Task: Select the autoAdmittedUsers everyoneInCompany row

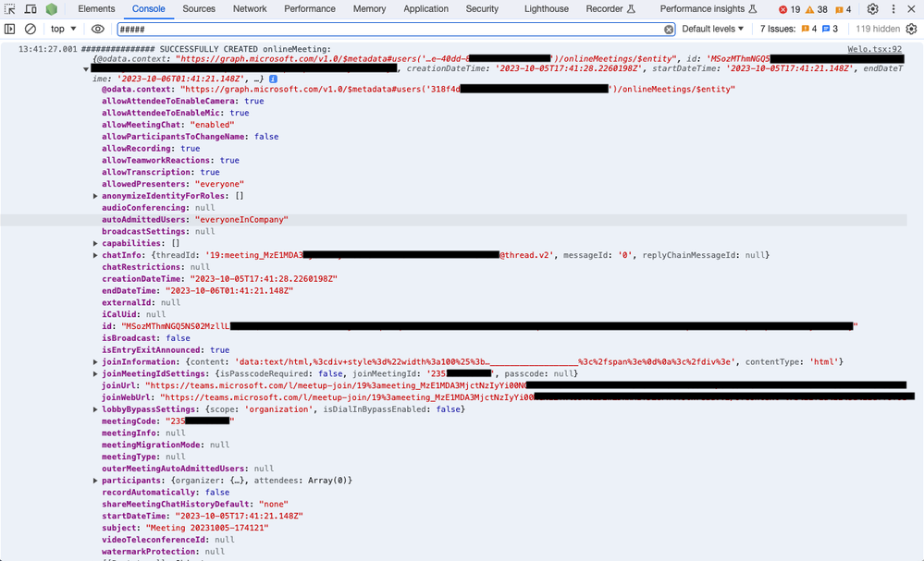Action: pyautogui.click(x=454, y=220)
